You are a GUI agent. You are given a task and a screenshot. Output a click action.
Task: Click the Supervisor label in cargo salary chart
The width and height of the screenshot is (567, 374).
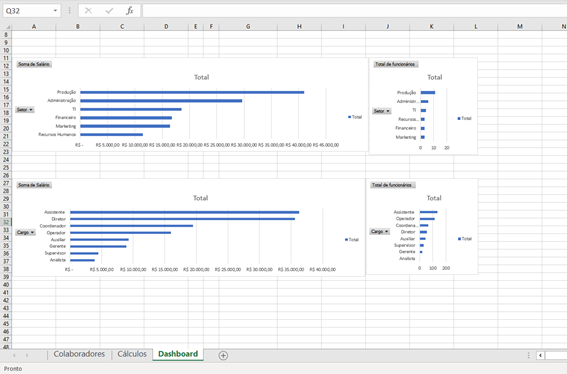tap(55, 253)
